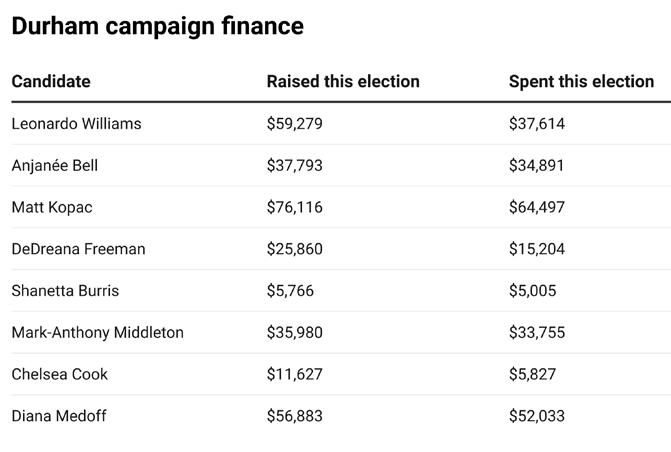The height and width of the screenshot is (452, 671).
Task: Select Chelsea Cook candidate cell
Action: click(59, 374)
